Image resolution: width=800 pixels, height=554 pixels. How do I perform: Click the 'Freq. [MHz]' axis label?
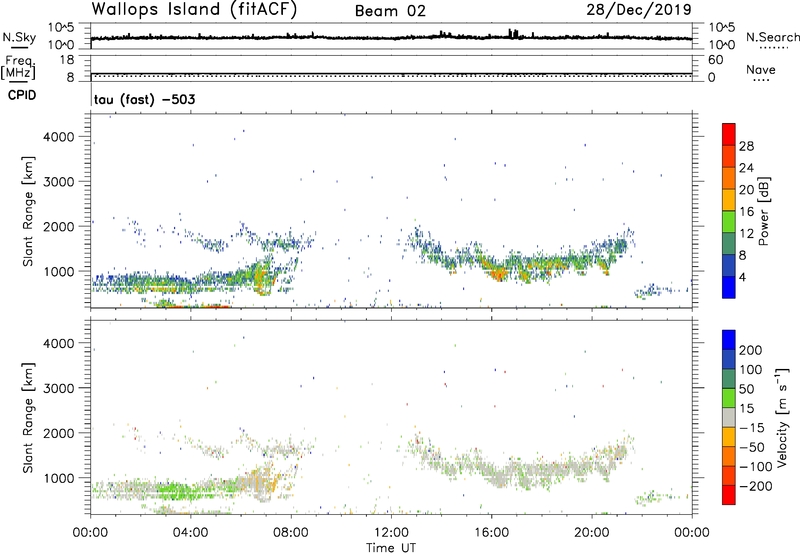pos(18,67)
